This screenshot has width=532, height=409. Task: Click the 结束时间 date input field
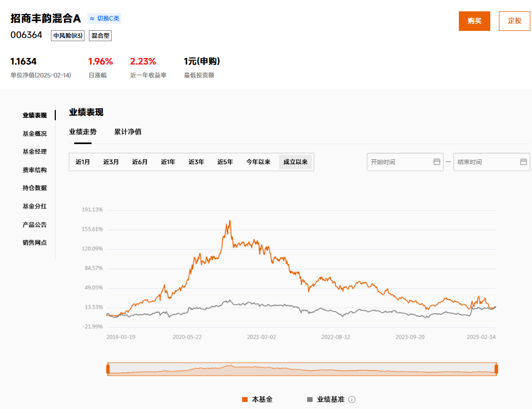pos(486,162)
